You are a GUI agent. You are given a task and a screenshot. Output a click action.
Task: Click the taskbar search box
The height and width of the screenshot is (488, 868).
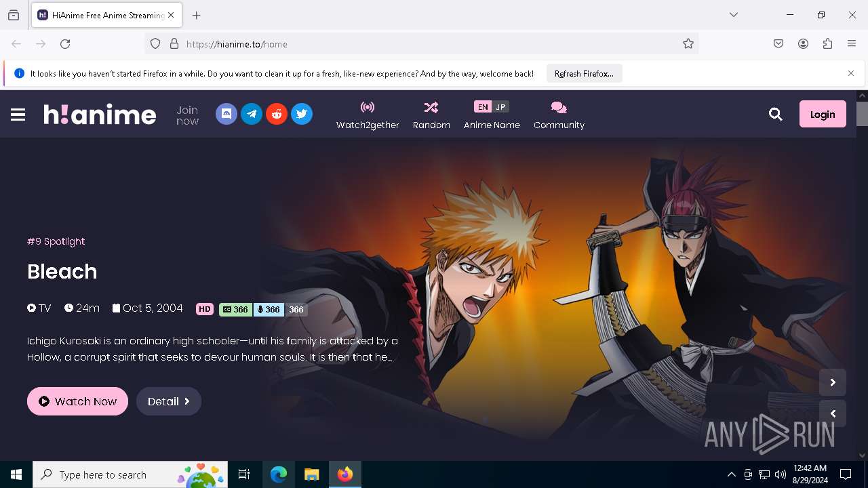(130, 474)
